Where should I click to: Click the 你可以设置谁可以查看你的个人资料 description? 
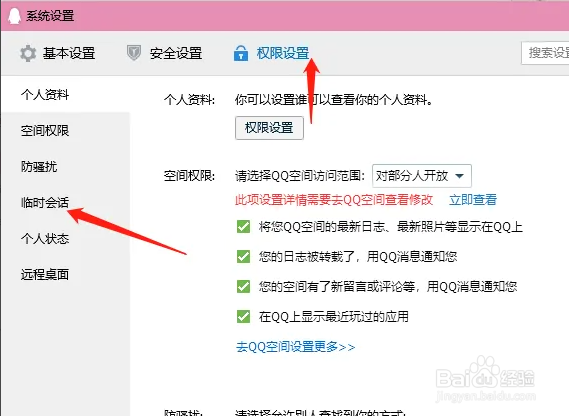coord(334,99)
